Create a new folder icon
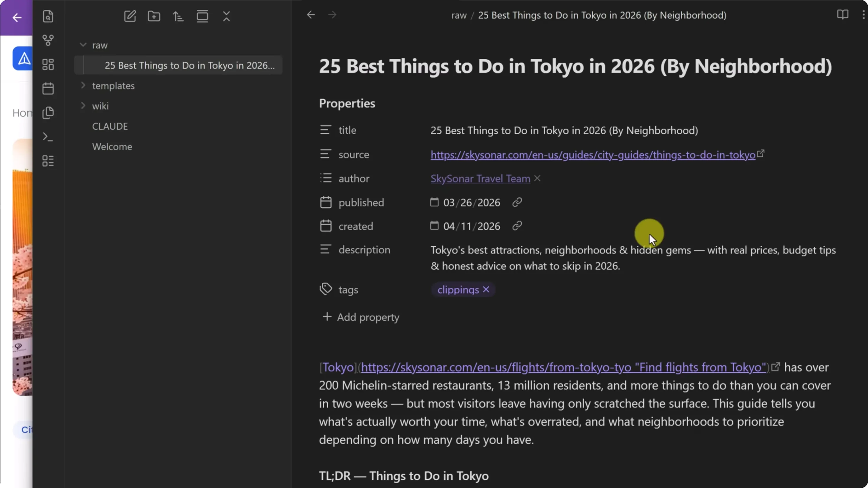868x488 pixels. [x=154, y=16]
